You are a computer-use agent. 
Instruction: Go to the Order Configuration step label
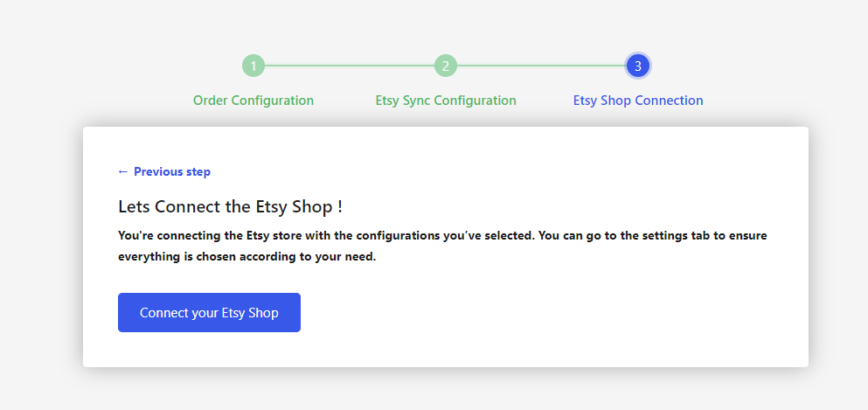253,101
